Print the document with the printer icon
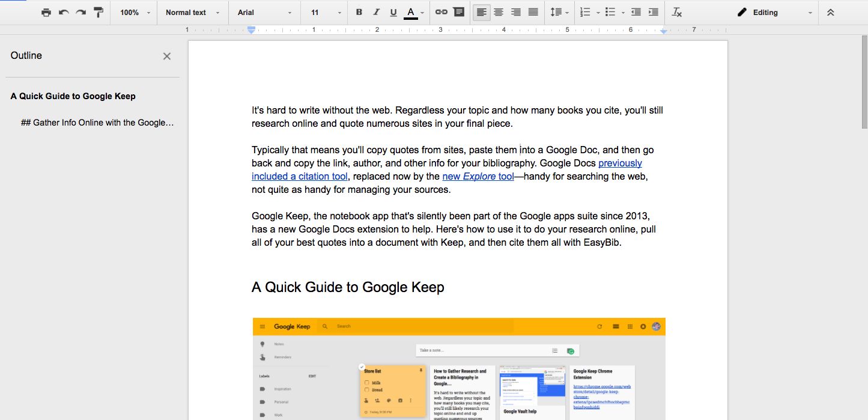The height and width of the screenshot is (420, 868). click(x=46, y=12)
